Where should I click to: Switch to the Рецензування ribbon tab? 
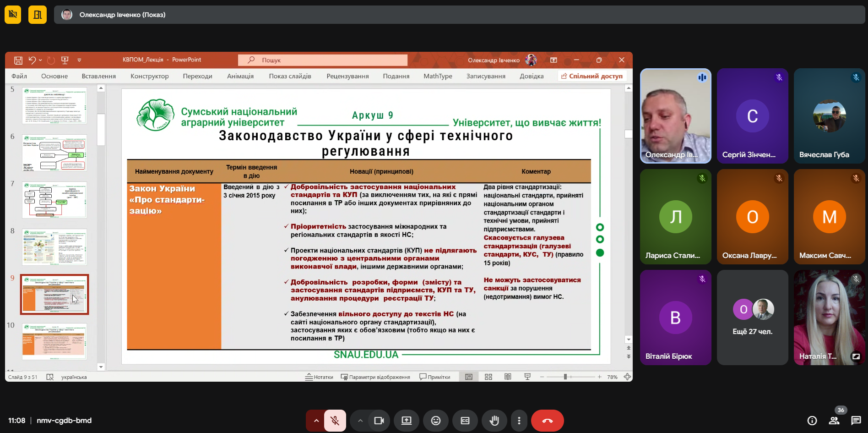point(347,76)
